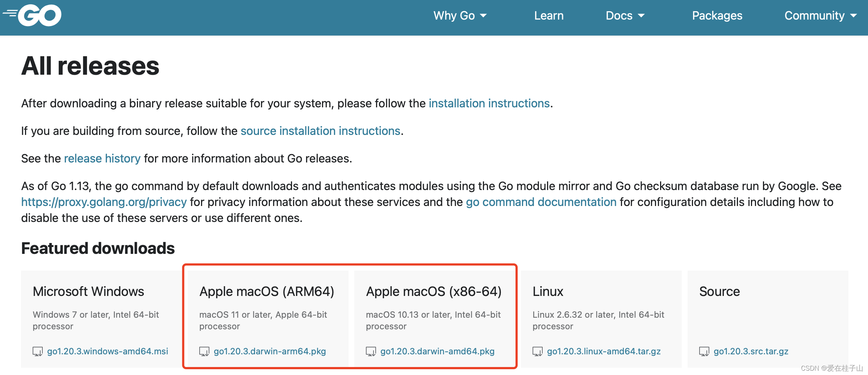Click the Go logo in the header

coord(32,16)
